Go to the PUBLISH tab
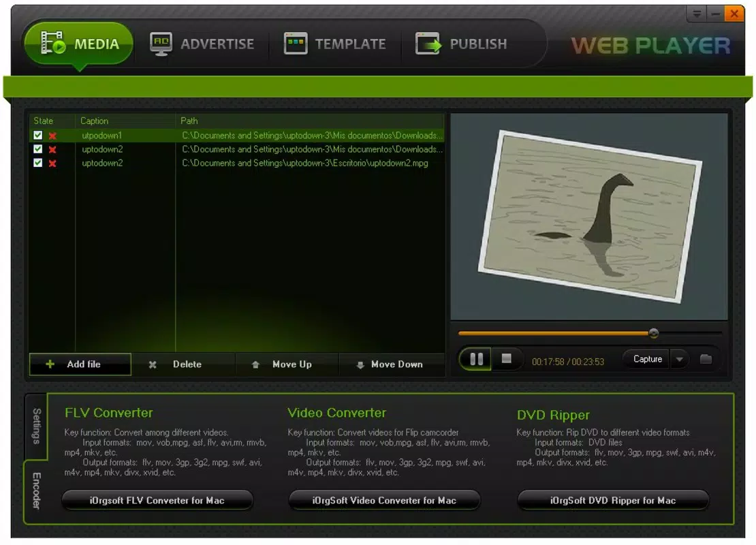This screenshot has height=545, width=756. coord(462,44)
